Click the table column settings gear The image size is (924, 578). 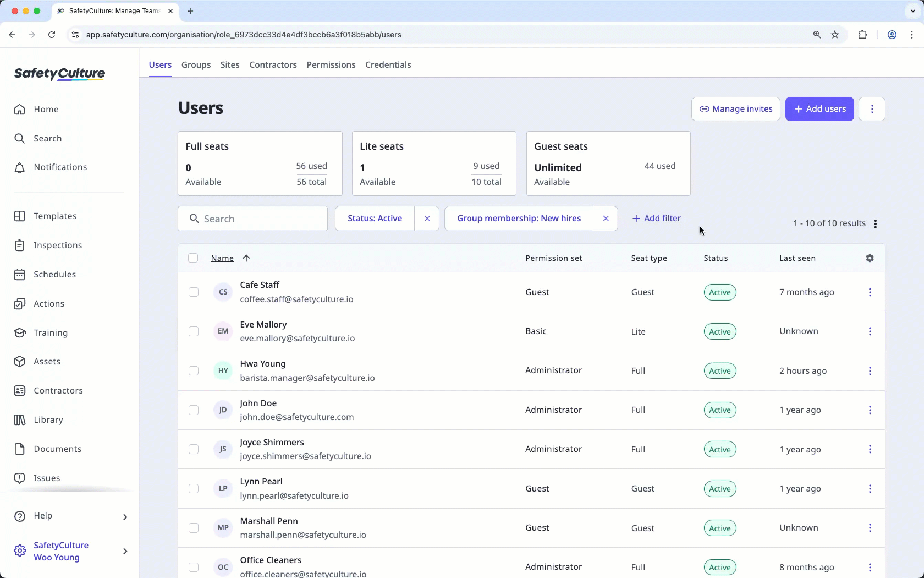(870, 258)
